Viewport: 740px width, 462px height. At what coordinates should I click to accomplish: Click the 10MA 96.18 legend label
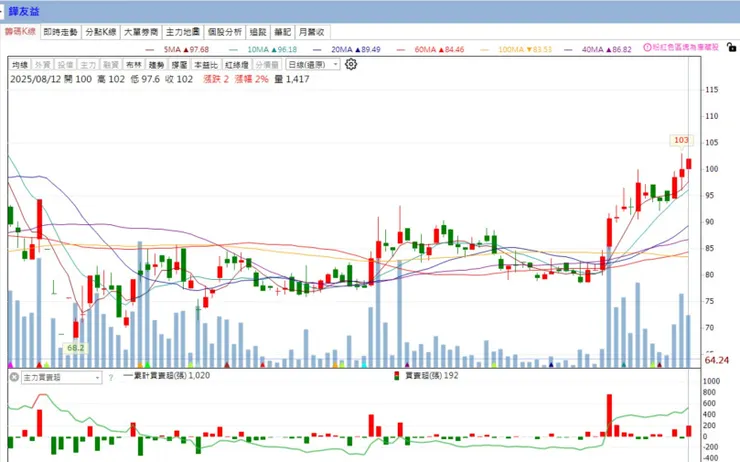pos(272,50)
